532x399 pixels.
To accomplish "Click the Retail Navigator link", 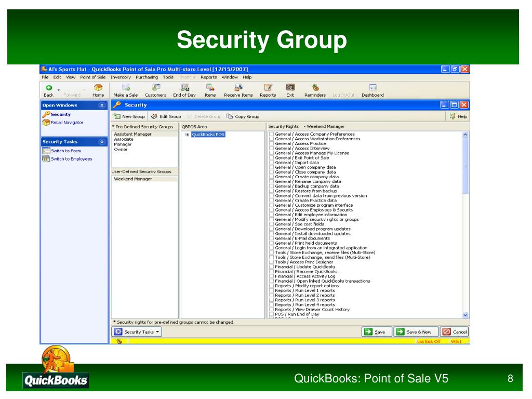I will (x=67, y=123).
